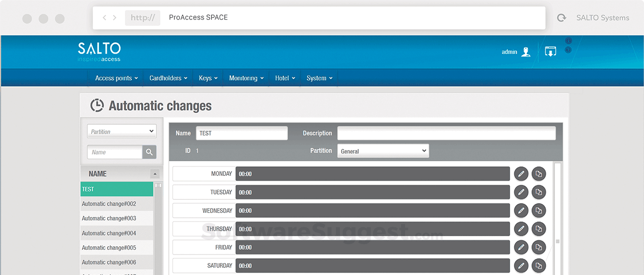Edit Wednesday's time entry

[521, 210]
